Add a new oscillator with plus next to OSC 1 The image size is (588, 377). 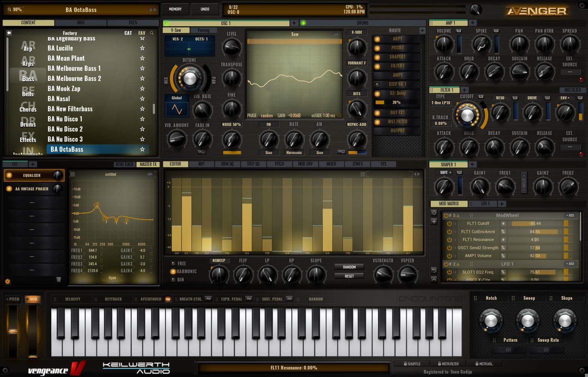(294, 23)
